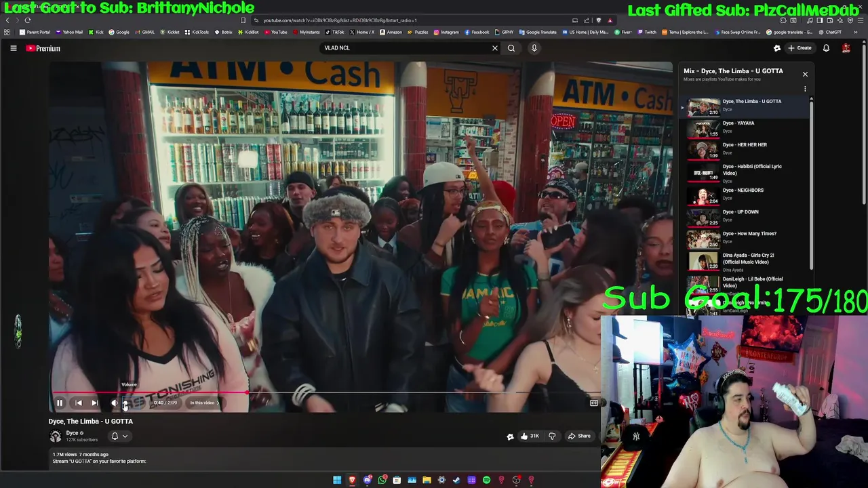Open the Twitch bookmark
This screenshot has width=868, height=488.
[x=647, y=32]
